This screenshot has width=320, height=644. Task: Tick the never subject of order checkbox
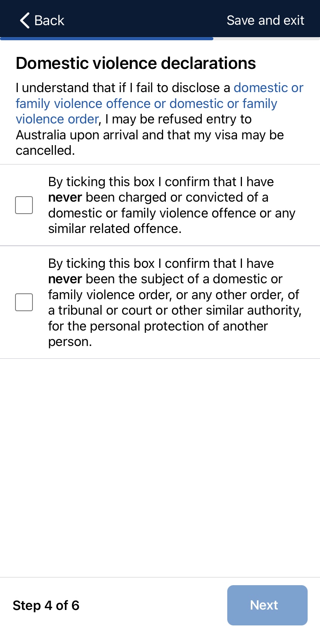pyautogui.click(x=24, y=302)
